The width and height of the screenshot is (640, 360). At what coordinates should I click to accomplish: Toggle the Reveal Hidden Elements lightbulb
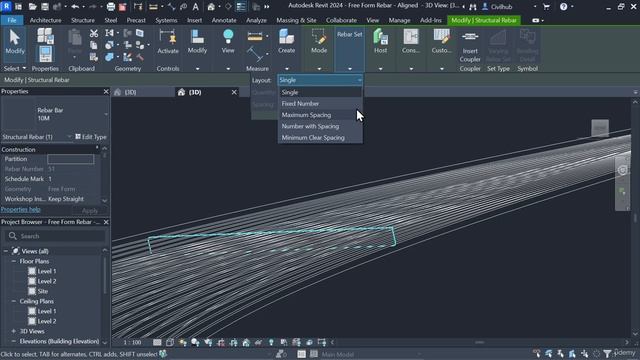271,342
